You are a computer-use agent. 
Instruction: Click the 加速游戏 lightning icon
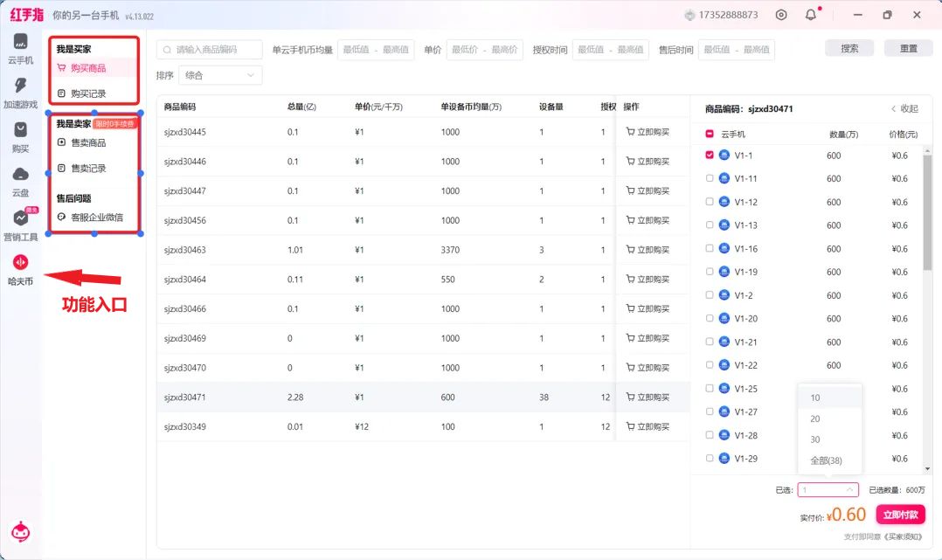[20, 86]
